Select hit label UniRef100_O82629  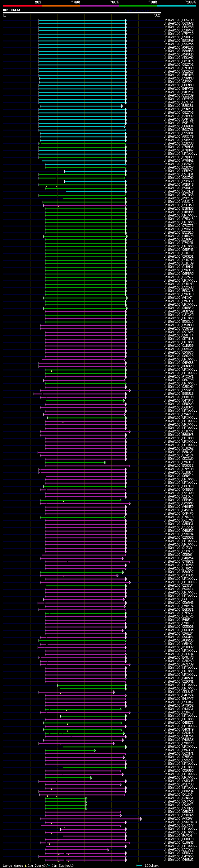click(x=178, y=164)
